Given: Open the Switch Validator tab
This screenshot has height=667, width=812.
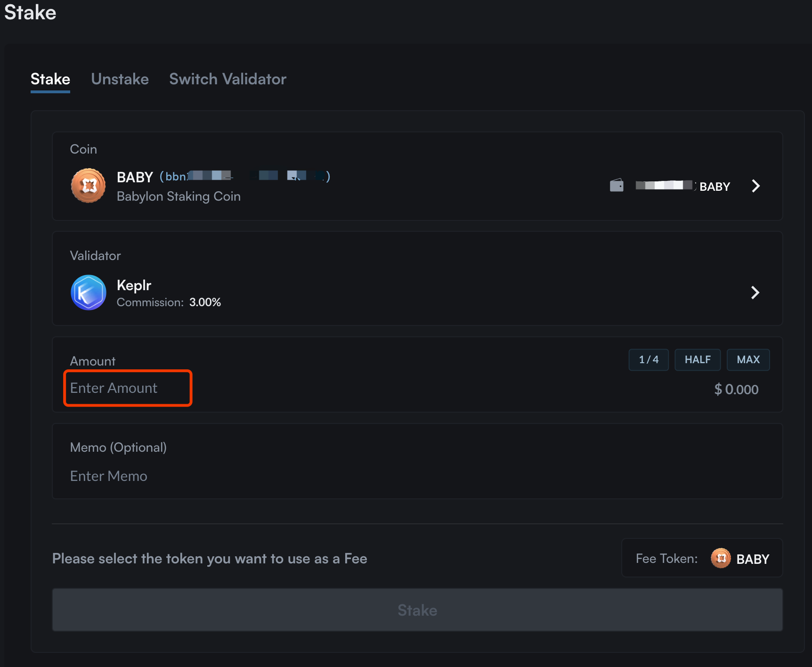Looking at the screenshot, I should [x=227, y=79].
